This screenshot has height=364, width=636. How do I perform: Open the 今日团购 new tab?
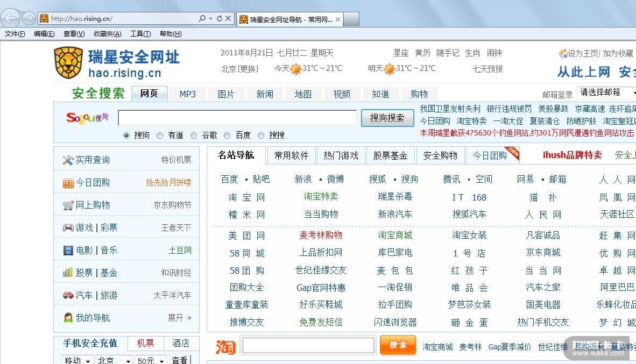point(490,155)
